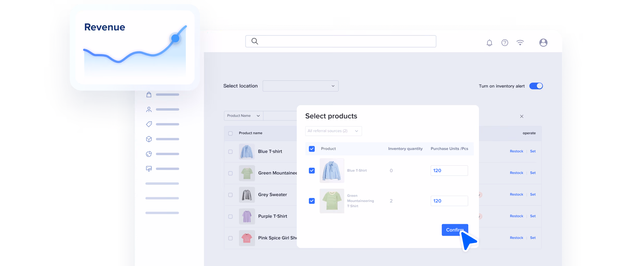The image size is (644, 266).
Task: Click the wifi connection icon
Action: pyautogui.click(x=520, y=43)
